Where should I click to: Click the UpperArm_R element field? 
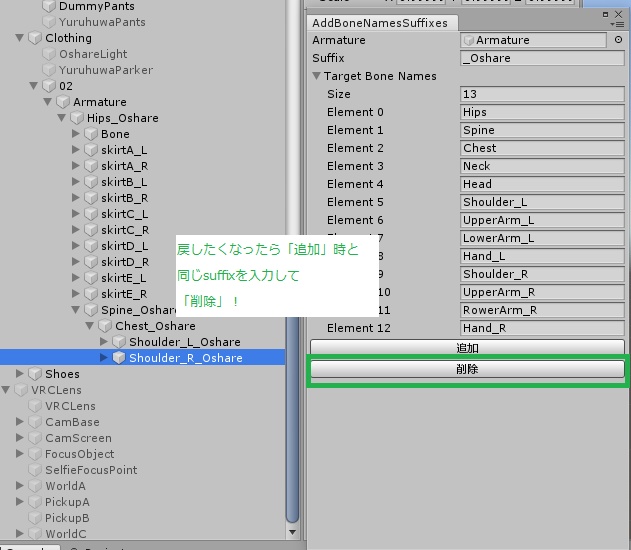pyautogui.click(x=542, y=292)
